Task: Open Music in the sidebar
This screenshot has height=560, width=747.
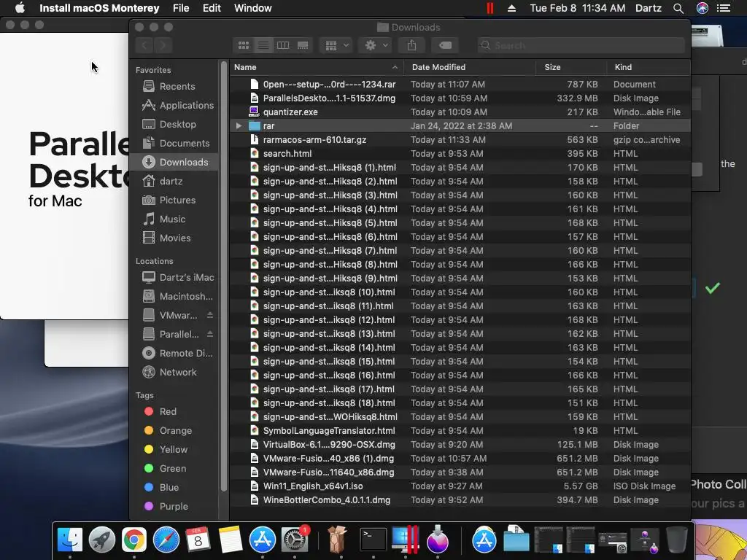Action: click(x=174, y=219)
